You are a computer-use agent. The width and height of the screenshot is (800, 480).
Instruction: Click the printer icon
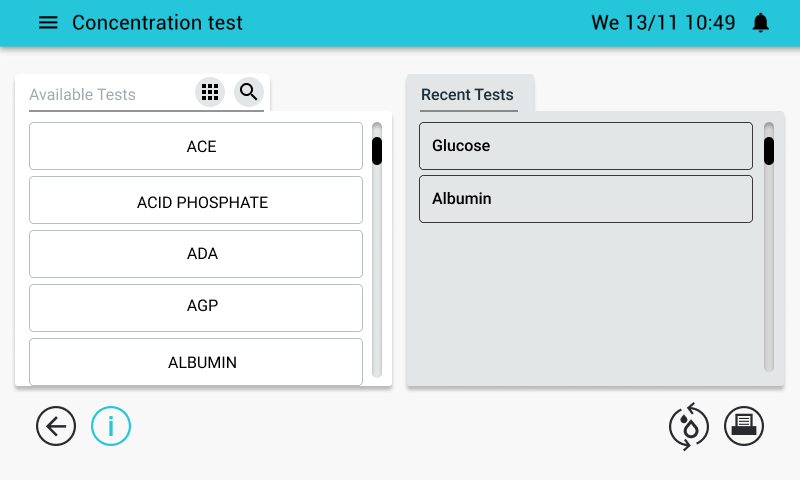pos(744,426)
